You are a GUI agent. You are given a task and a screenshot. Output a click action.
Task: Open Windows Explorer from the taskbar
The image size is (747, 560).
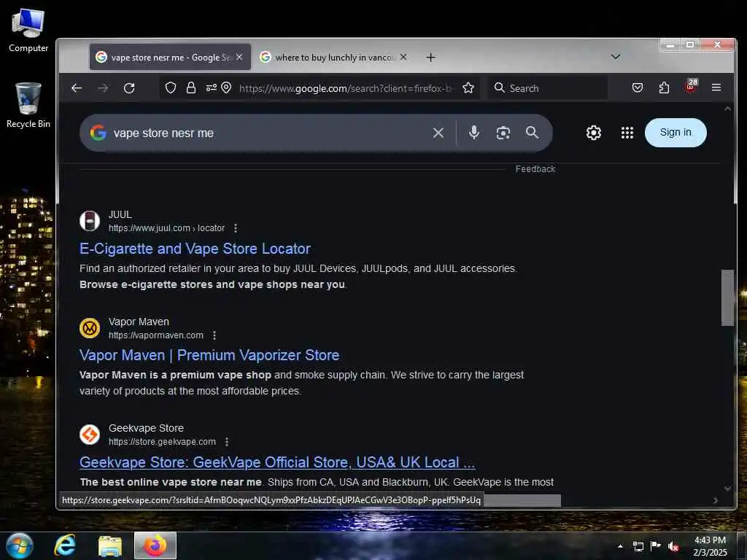[110, 545]
